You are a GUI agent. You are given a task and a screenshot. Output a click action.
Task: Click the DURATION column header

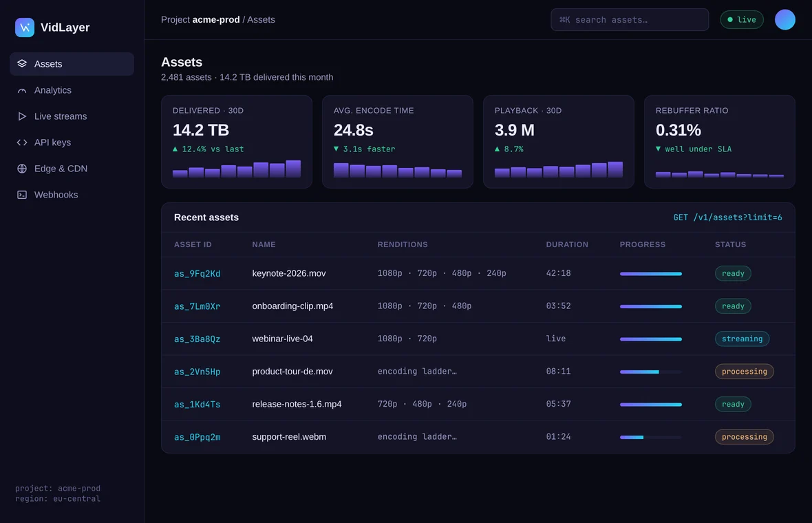(567, 244)
